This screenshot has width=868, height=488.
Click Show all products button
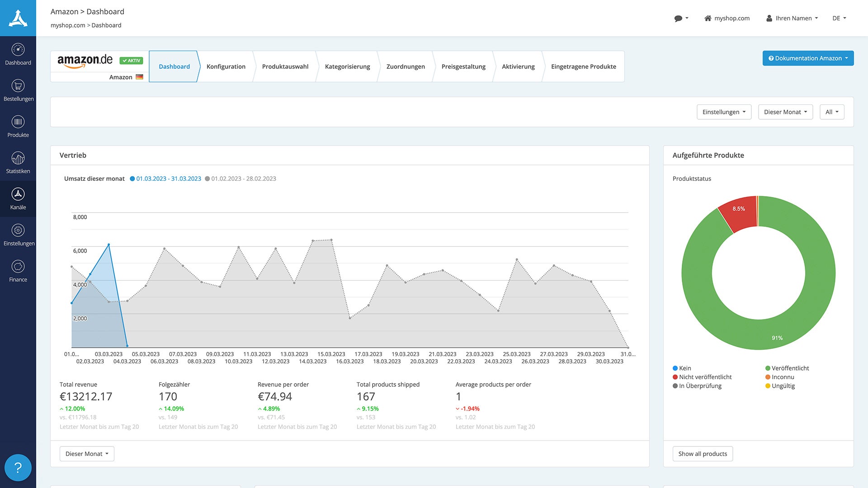coord(703,454)
